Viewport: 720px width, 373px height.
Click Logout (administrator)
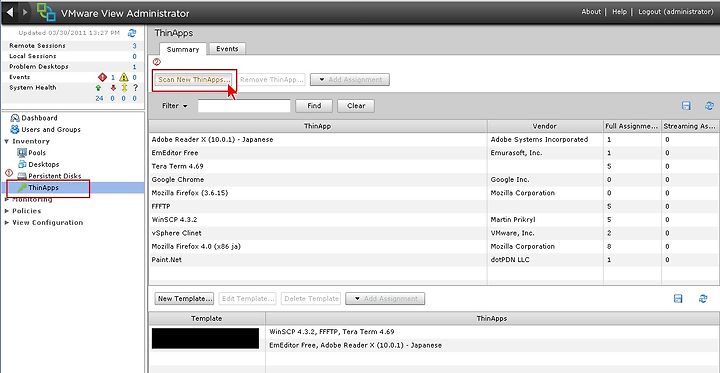[x=675, y=12]
